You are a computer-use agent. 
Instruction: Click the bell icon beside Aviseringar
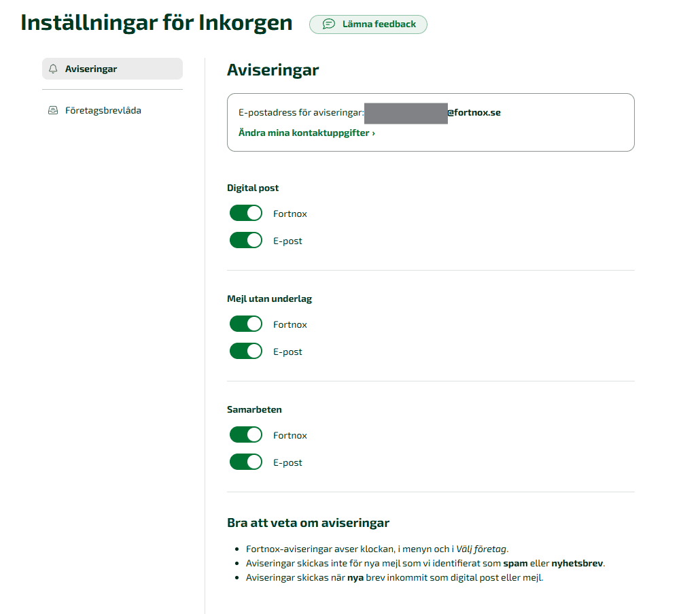click(53, 68)
